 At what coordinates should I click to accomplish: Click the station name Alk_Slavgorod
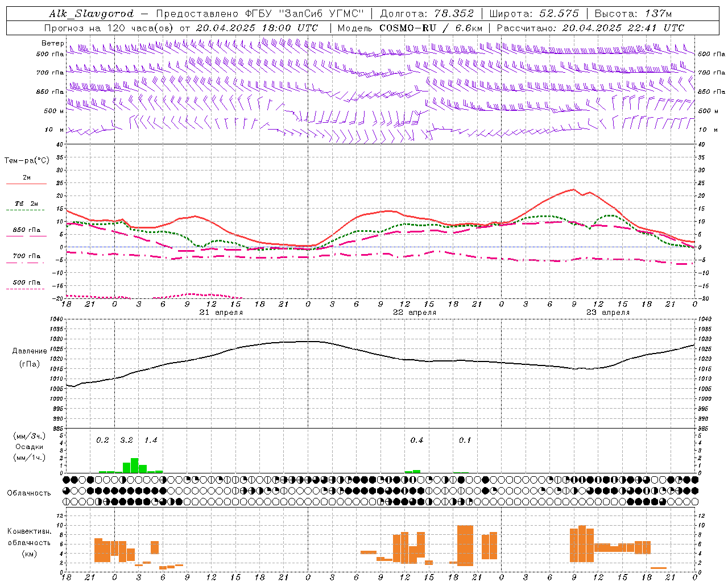(x=92, y=14)
